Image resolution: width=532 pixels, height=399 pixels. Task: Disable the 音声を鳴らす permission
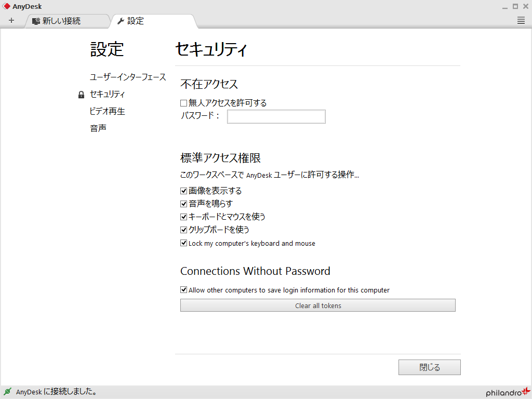pos(183,204)
